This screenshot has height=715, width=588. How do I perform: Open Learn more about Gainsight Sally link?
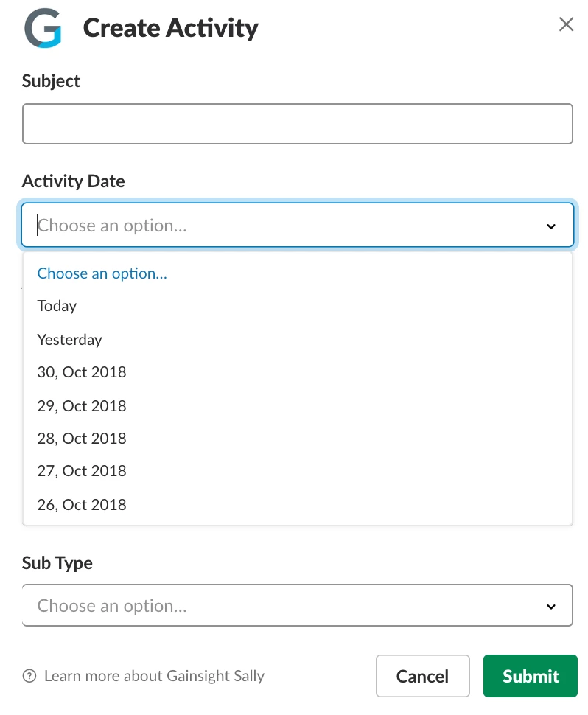coord(154,676)
